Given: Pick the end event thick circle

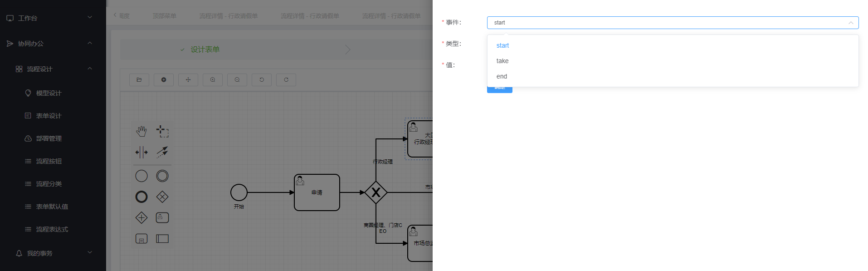Looking at the screenshot, I should point(141,197).
